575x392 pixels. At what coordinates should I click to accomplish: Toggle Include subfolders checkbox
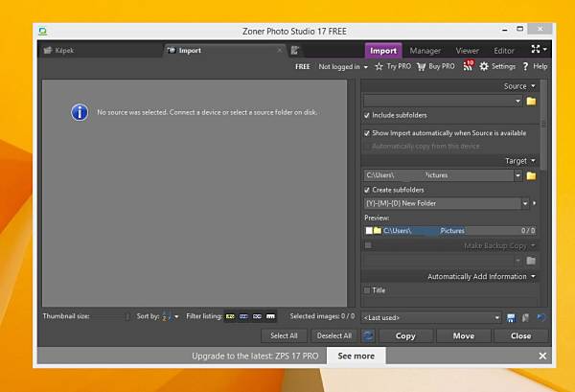(367, 115)
